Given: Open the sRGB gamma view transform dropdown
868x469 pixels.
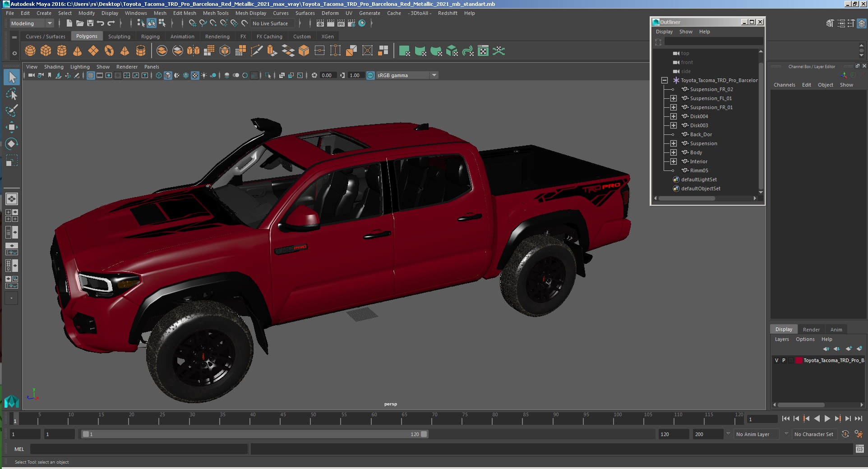Looking at the screenshot, I should [407, 75].
